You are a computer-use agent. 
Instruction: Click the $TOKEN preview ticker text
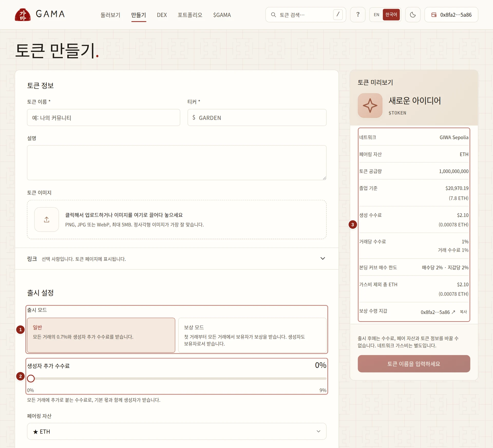pyautogui.click(x=397, y=113)
